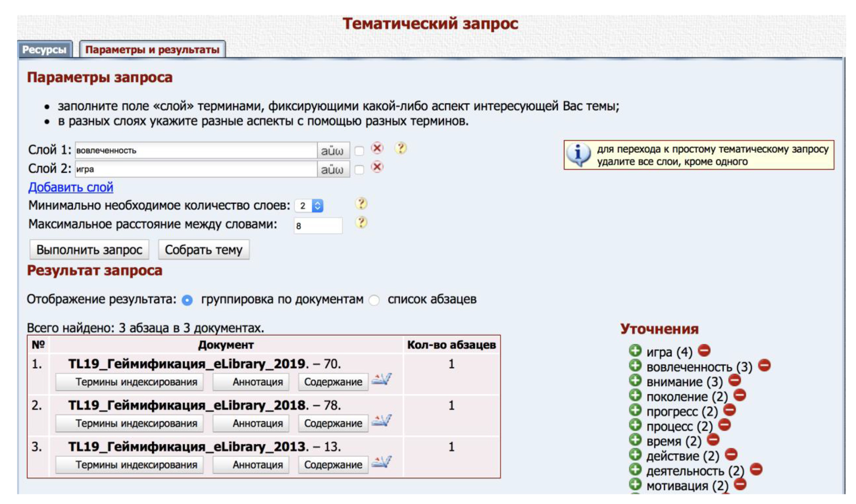Click red minus next to игра refinement
The image size is (856, 504).
pos(704,351)
